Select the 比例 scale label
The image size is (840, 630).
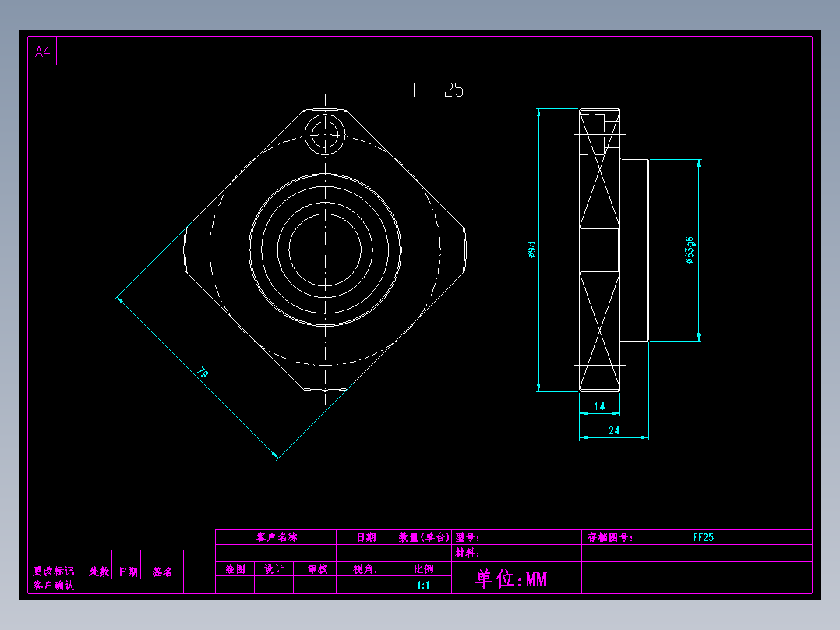pos(423,569)
